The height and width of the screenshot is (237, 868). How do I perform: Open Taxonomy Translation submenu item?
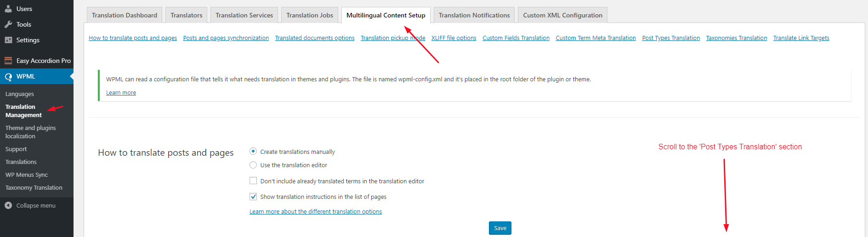pos(34,188)
